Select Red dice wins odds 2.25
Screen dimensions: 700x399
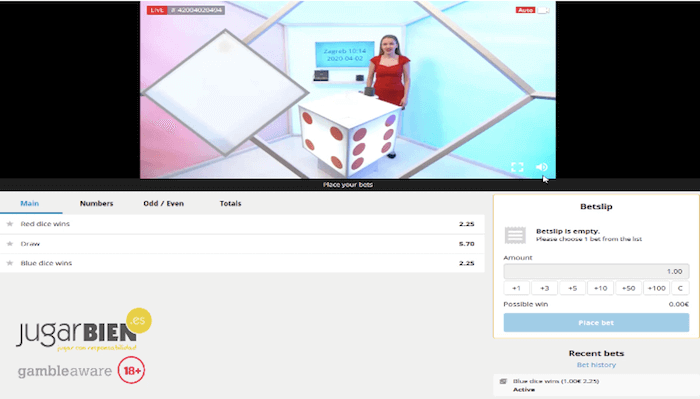(467, 224)
